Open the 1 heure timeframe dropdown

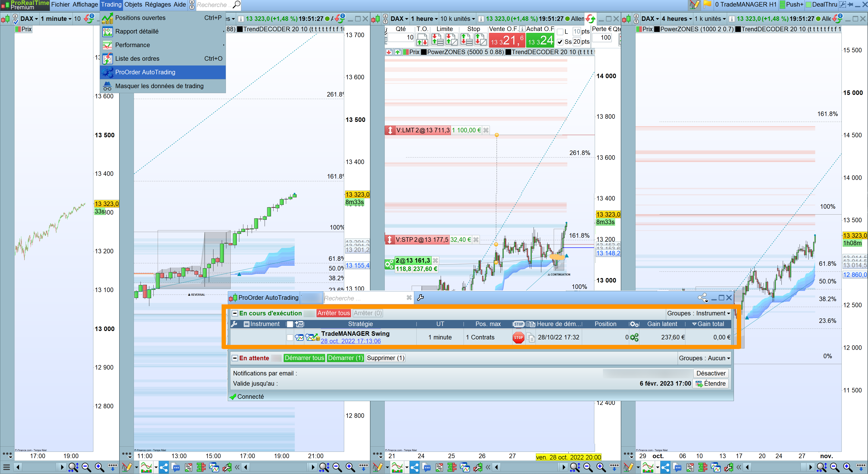tap(424, 19)
